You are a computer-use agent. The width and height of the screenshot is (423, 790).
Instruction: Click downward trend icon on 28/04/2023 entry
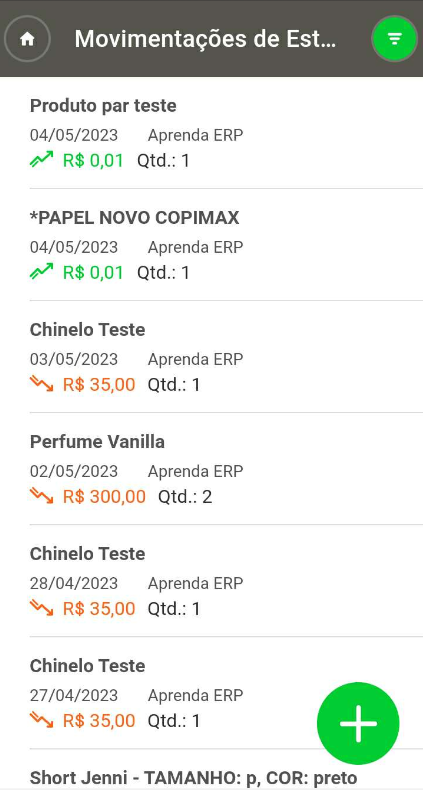point(41,608)
